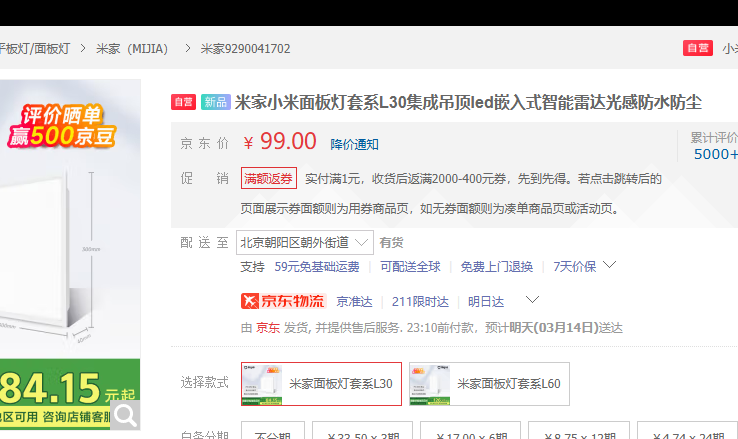Image resolution: width=738 pixels, height=439 pixels.
Task: Choose the 24期 installment option
Action: pos(688,431)
